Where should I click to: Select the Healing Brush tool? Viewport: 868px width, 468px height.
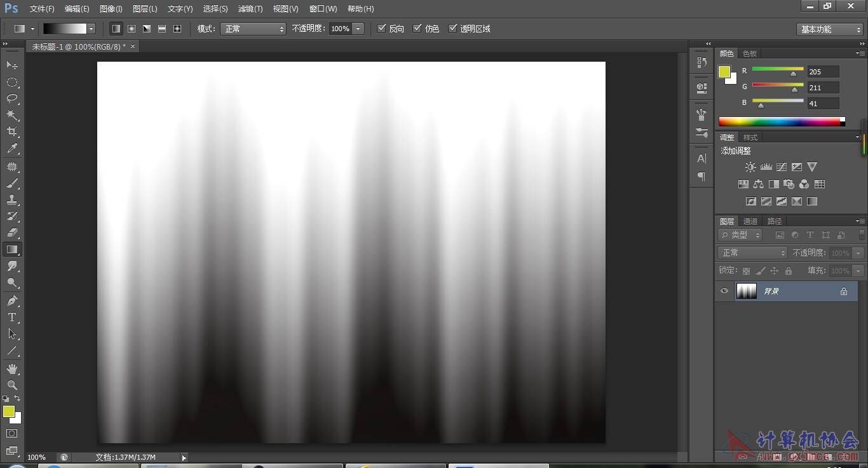(x=12, y=167)
